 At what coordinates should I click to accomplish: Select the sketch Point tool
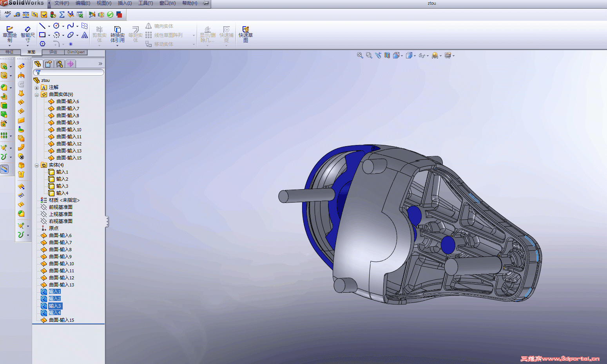click(x=71, y=44)
